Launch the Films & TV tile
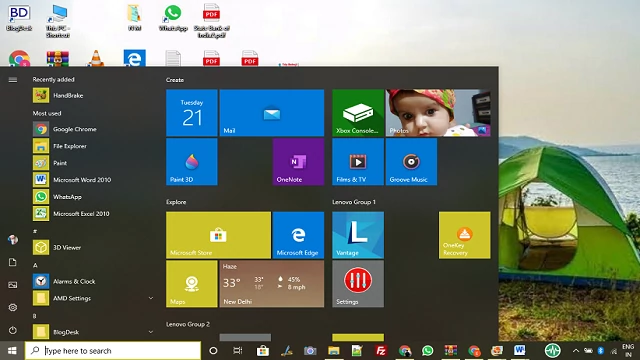The height and width of the screenshot is (360, 640). 358,162
